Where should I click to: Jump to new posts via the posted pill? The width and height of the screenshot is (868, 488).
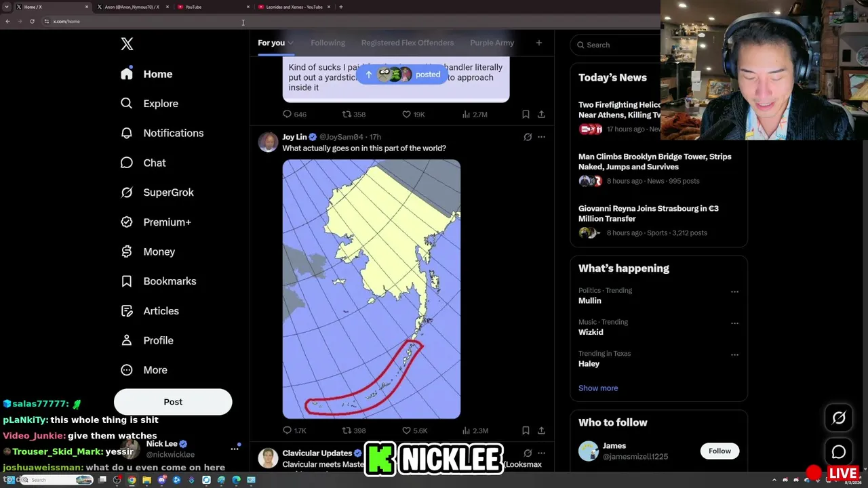[402, 75]
